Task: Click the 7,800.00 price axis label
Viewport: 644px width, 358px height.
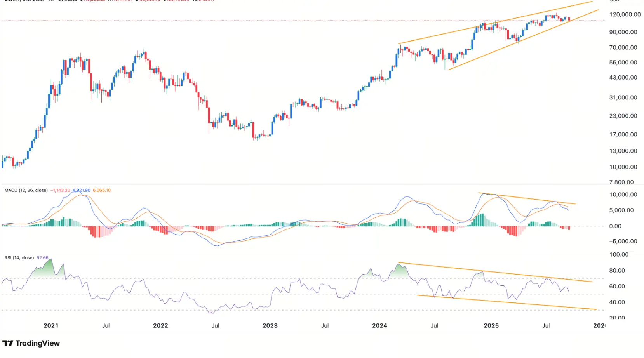Action: pos(621,182)
